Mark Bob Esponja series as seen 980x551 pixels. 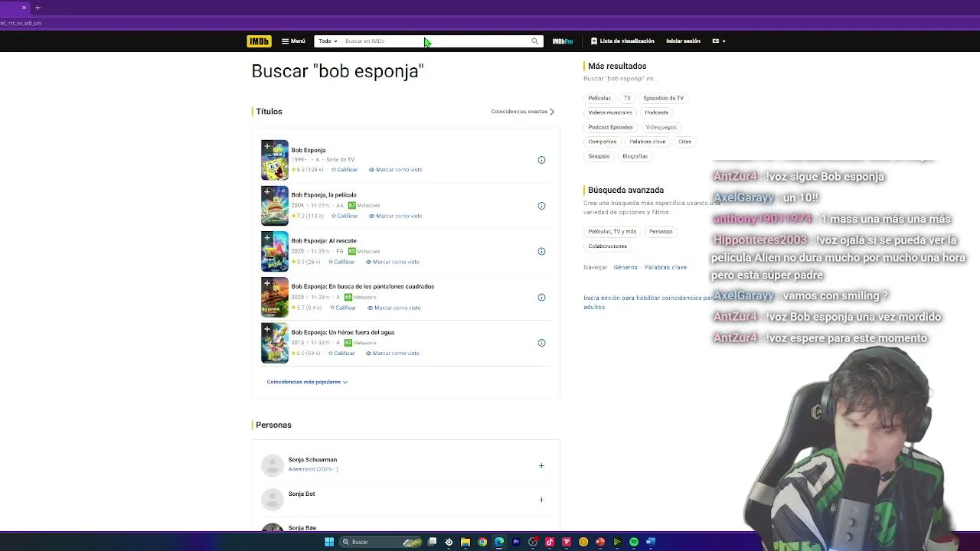(x=396, y=170)
